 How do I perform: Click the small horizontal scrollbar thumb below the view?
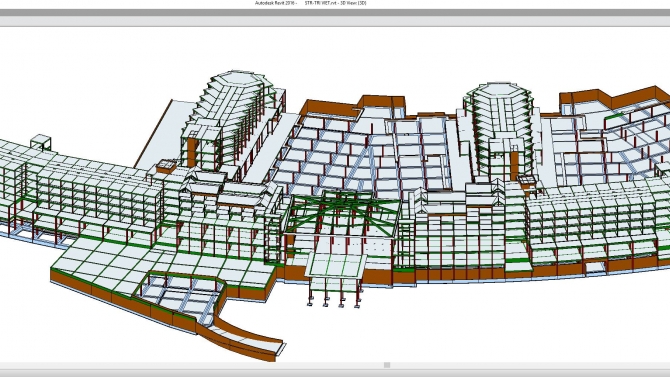click(387, 365)
